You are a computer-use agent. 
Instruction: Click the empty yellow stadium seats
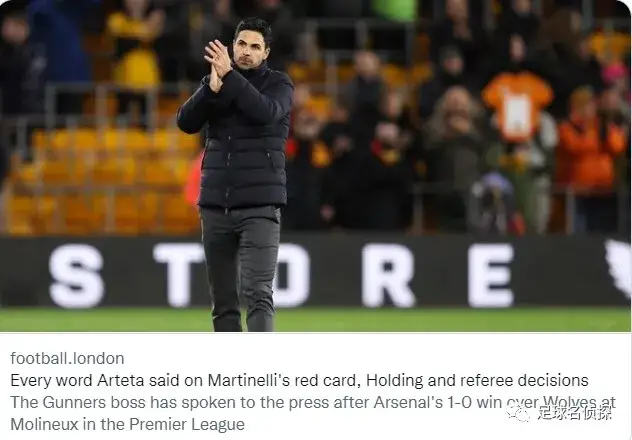tap(101, 181)
